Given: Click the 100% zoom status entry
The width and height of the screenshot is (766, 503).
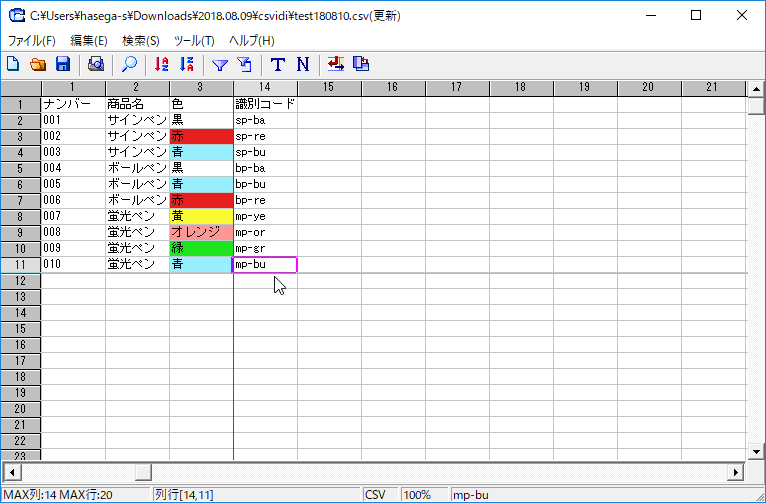Looking at the screenshot, I should 424,495.
